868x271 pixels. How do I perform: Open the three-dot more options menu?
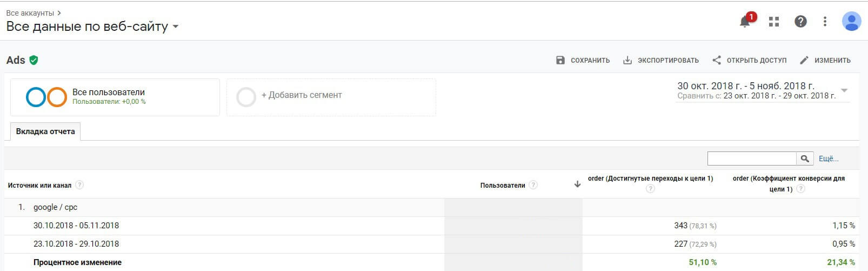(825, 22)
